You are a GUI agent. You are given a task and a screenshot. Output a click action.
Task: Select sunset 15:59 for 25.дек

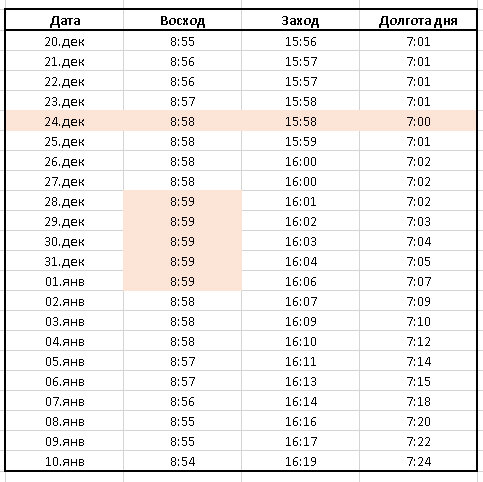coord(300,141)
